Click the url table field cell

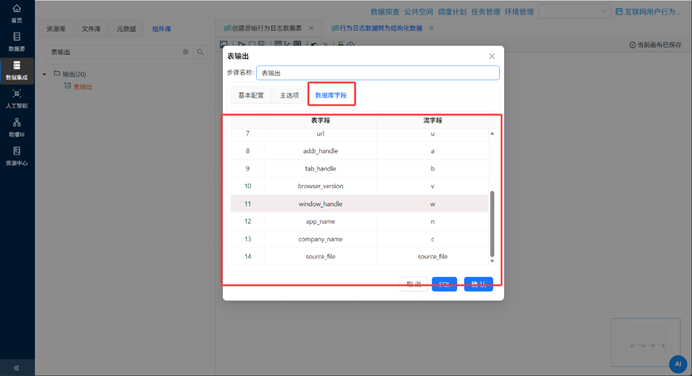click(320, 133)
